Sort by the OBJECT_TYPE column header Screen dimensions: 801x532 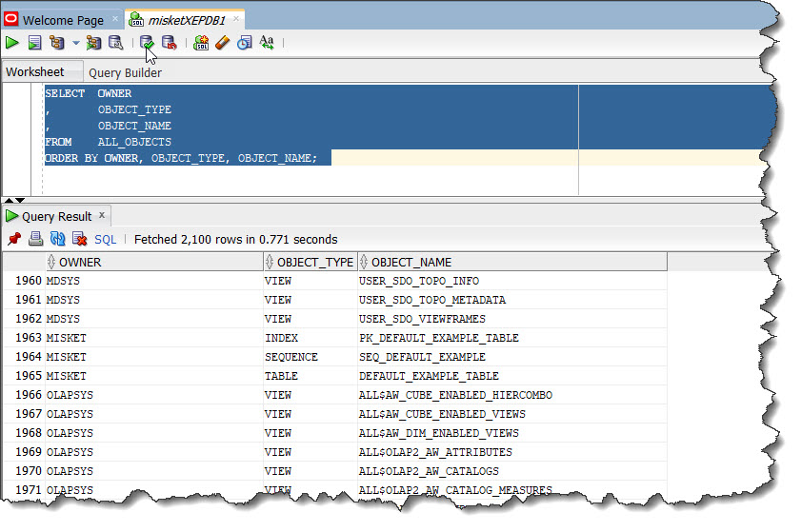point(310,262)
